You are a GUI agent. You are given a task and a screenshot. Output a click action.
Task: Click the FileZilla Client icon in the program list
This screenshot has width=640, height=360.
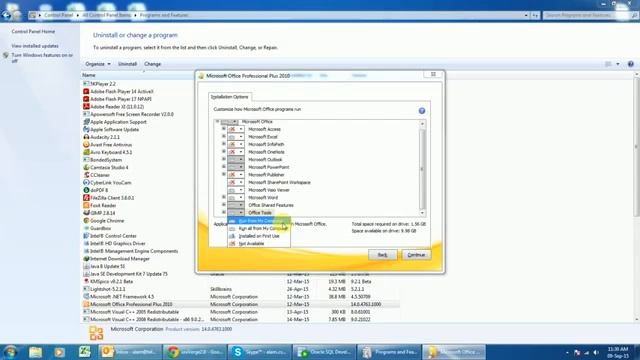click(86, 198)
